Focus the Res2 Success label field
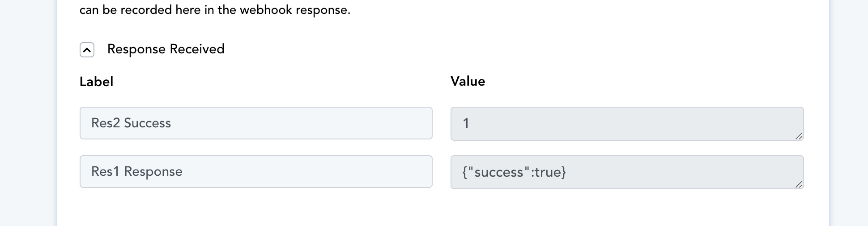This screenshot has width=868, height=226. coord(256,123)
